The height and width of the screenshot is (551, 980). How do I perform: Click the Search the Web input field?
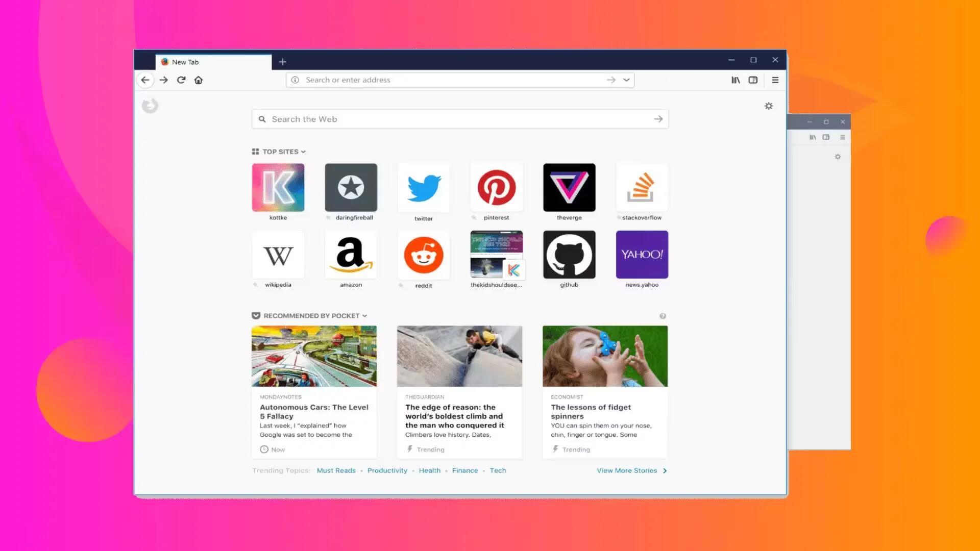460,119
